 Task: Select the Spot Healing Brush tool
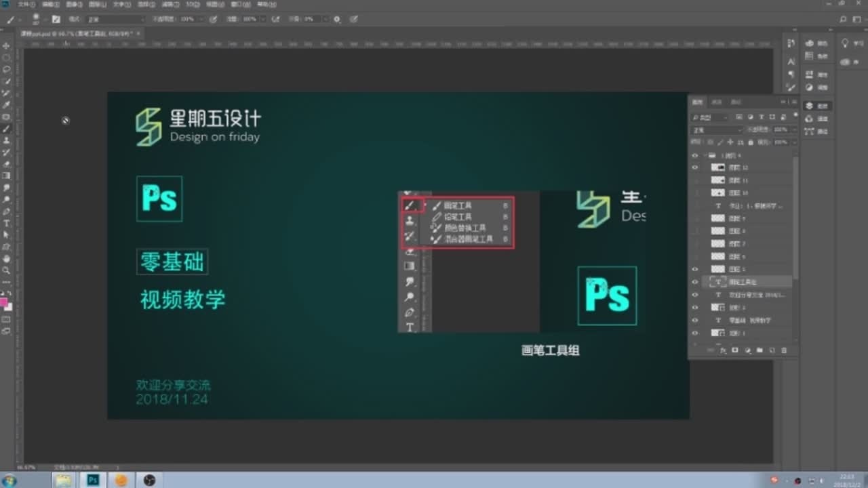point(7,117)
